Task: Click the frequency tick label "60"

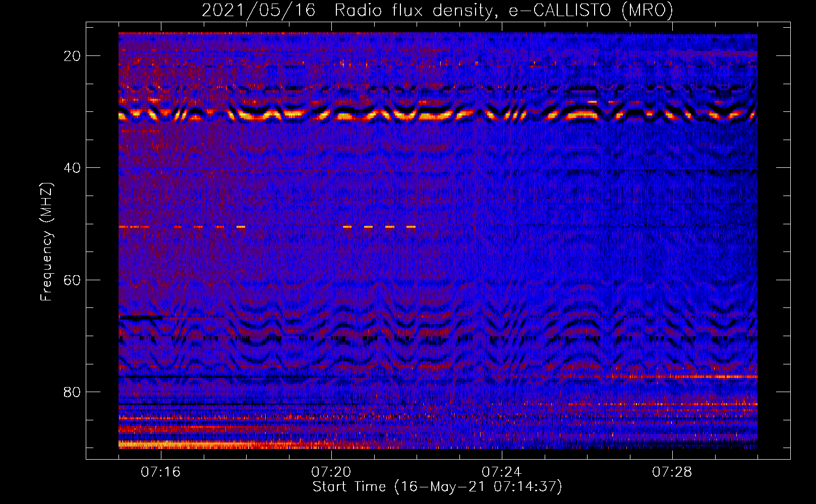Action: [73, 280]
